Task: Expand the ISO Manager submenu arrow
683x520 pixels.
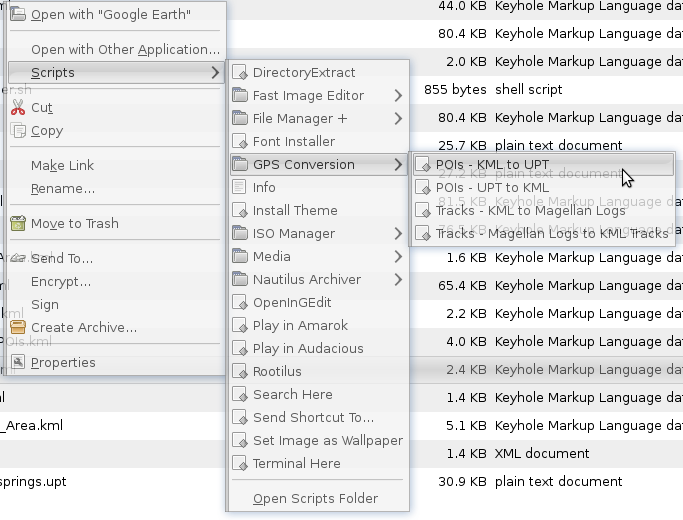Action: 398,233
